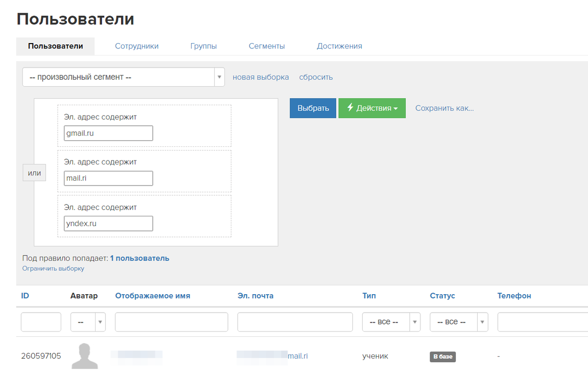Image resolution: width=588 pixels, height=372 pixels.
Task: Switch to the Сотрудники tab
Action: point(137,46)
